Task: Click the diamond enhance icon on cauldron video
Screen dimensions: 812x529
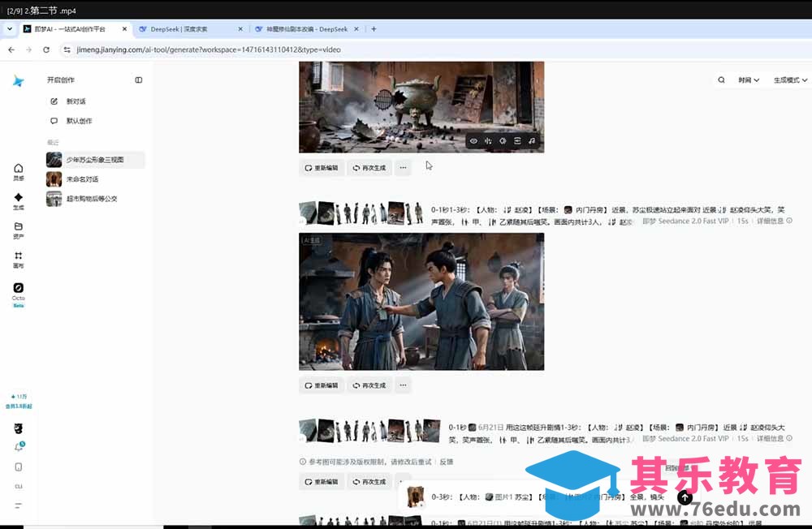Action: coord(503,141)
